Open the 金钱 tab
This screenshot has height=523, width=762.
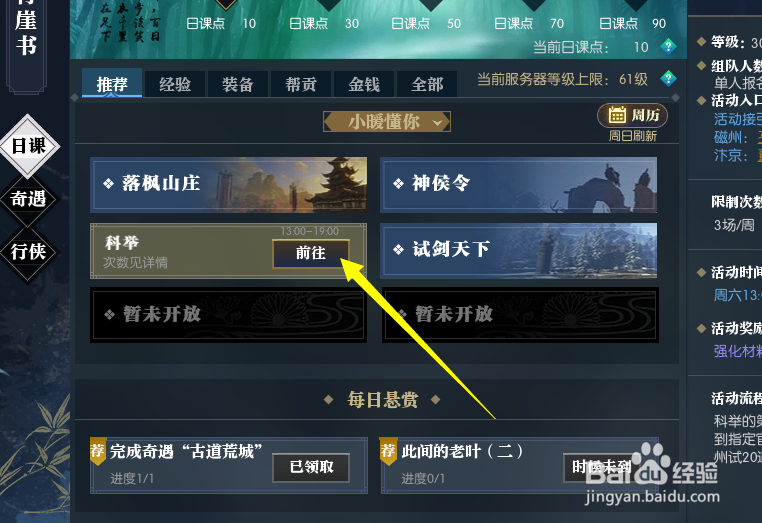click(x=364, y=84)
